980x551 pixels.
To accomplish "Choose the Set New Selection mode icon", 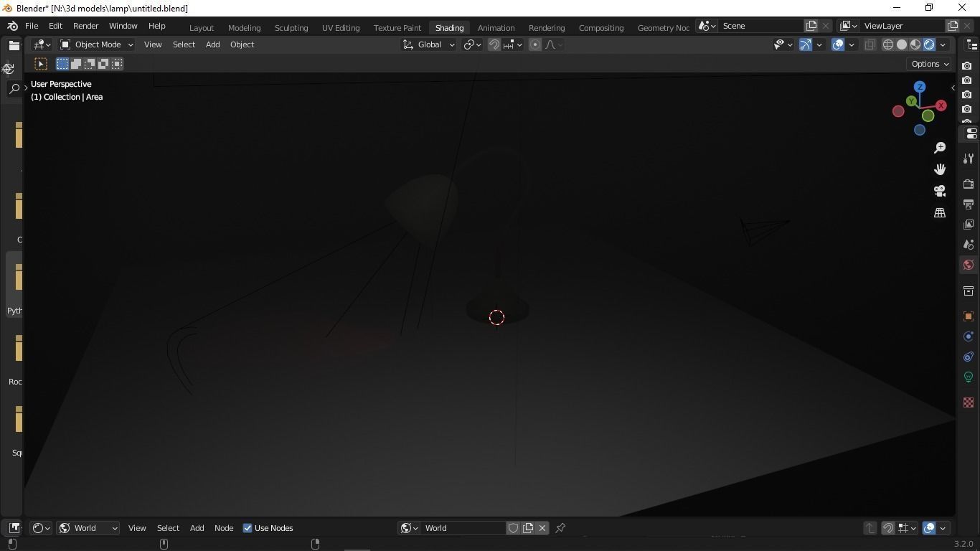I will [62, 64].
